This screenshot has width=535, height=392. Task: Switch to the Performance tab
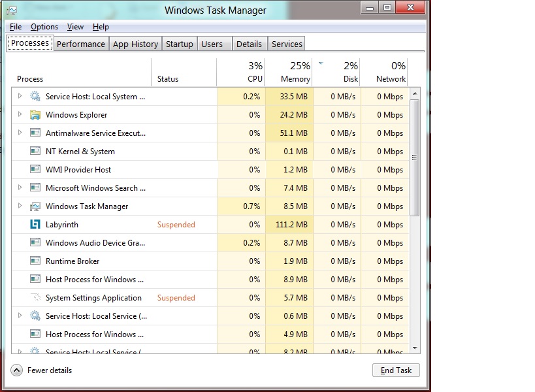click(x=80, y=44)
